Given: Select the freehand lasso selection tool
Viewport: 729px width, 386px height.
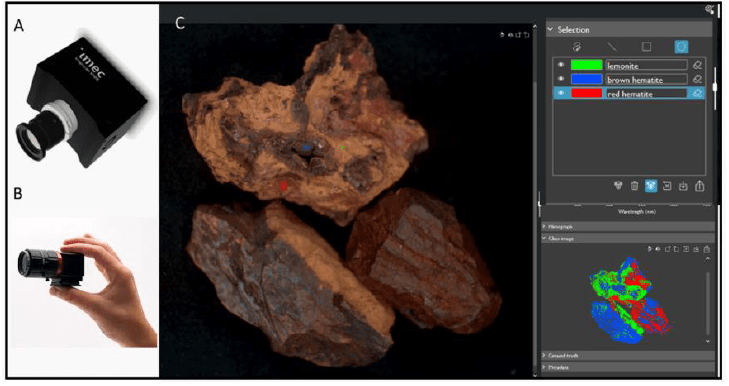Looking at the screenshot, I should pos(577,47).
